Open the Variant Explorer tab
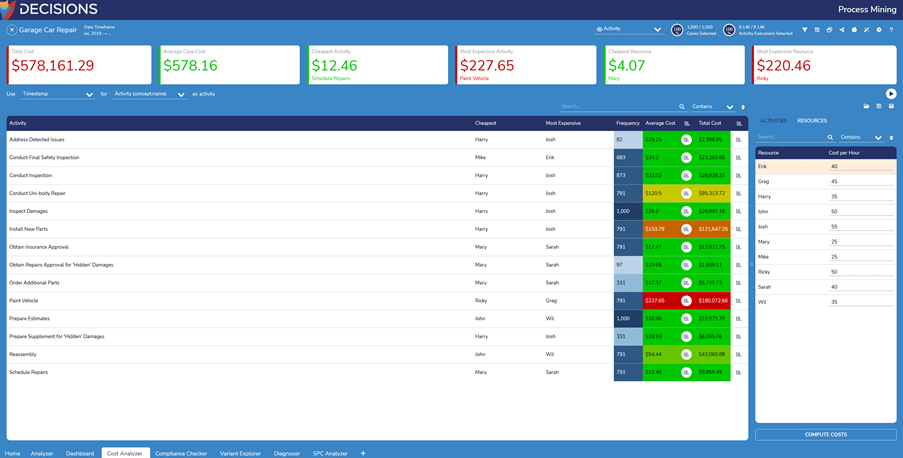 coord(240,453)
